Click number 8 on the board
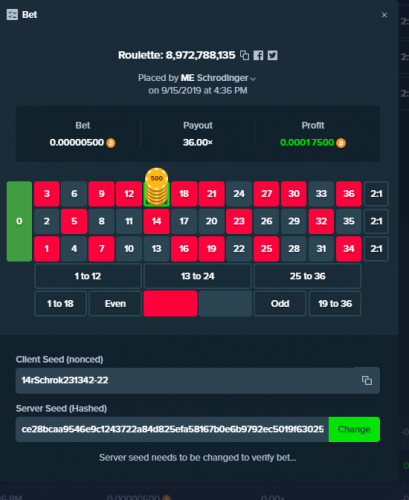The image size is (409, 500). [x=102, y=221]
